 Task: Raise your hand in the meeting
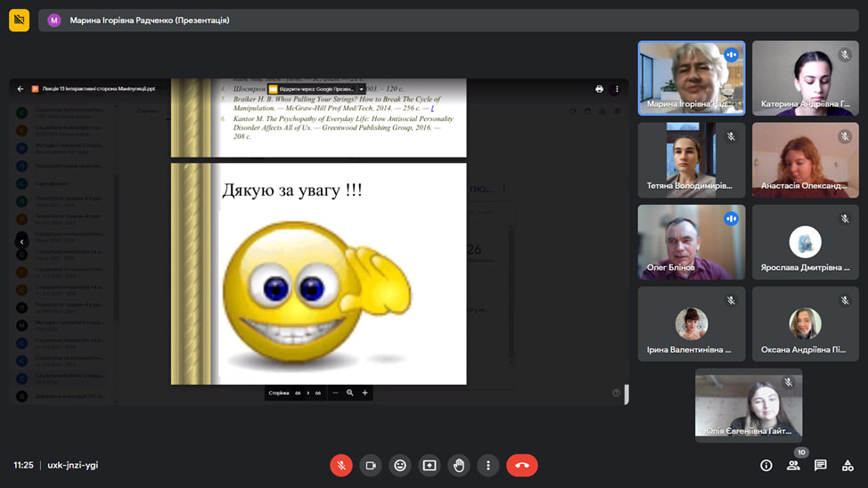pos(459,465)
